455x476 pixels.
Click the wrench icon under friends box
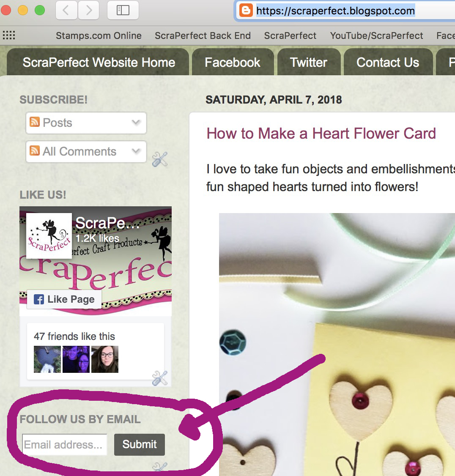160,378
